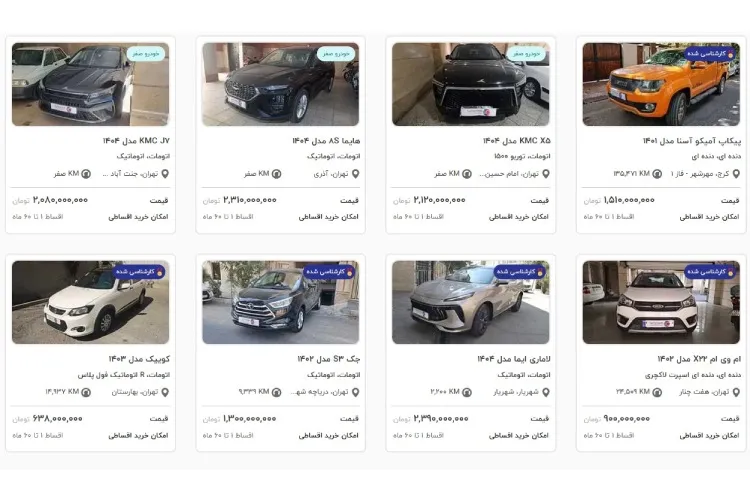750x500 pixels.
Task: Open the gray KMC J7 car photo
Action: 90,84
